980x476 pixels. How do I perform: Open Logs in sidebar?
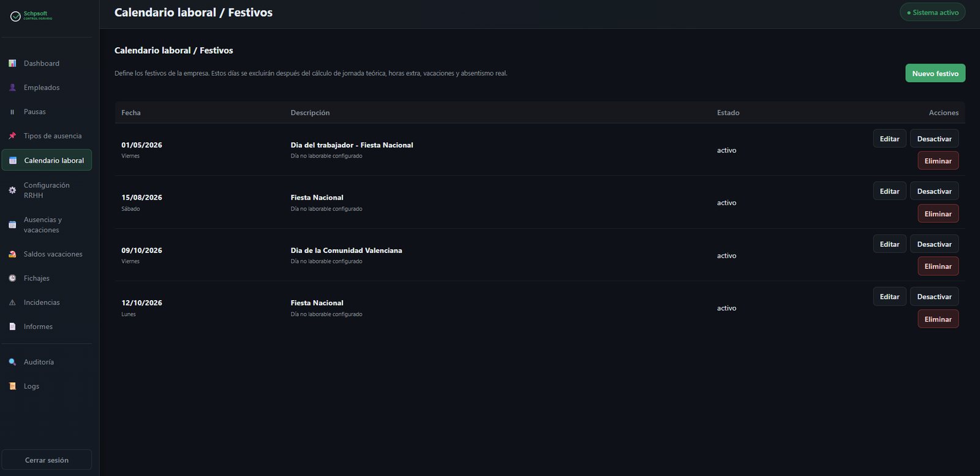tap(47, 387)
